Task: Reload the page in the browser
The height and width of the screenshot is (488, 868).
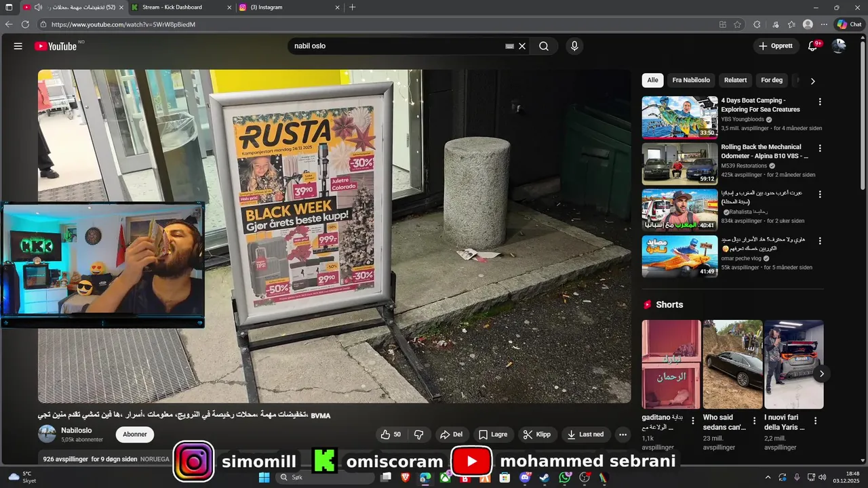Action: [25, 24]
